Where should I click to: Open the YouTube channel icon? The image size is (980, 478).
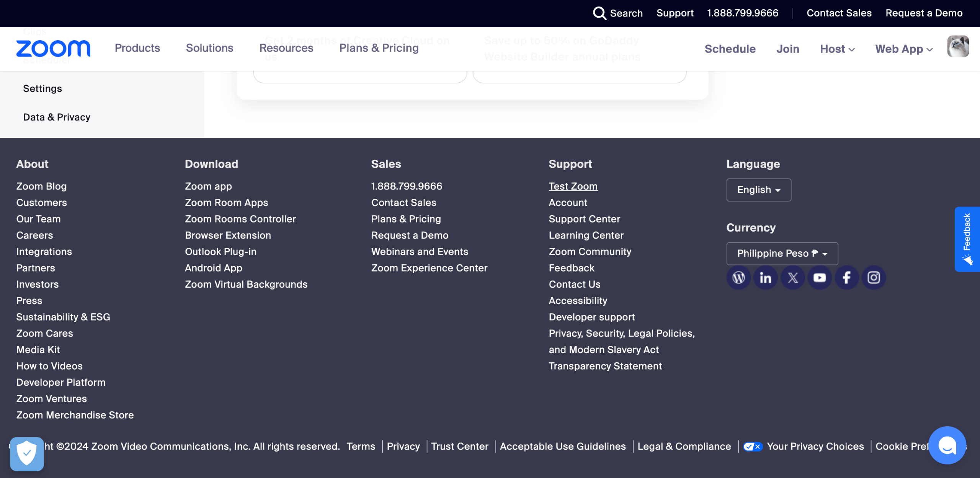click(x=820, y=277)
